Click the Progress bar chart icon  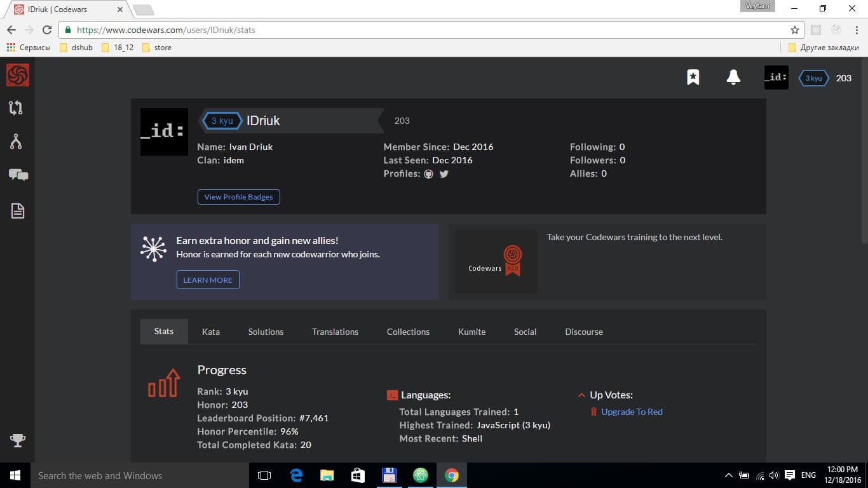[x=163, y=383]
